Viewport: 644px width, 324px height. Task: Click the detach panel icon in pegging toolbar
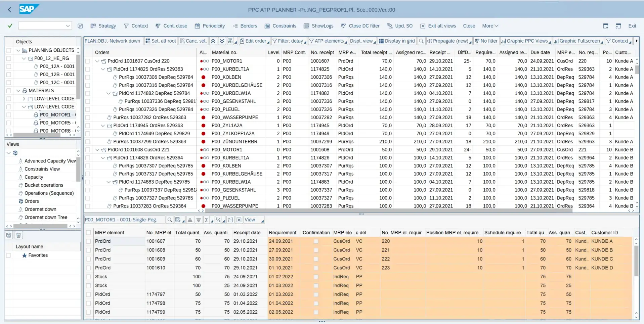point(230,220)
